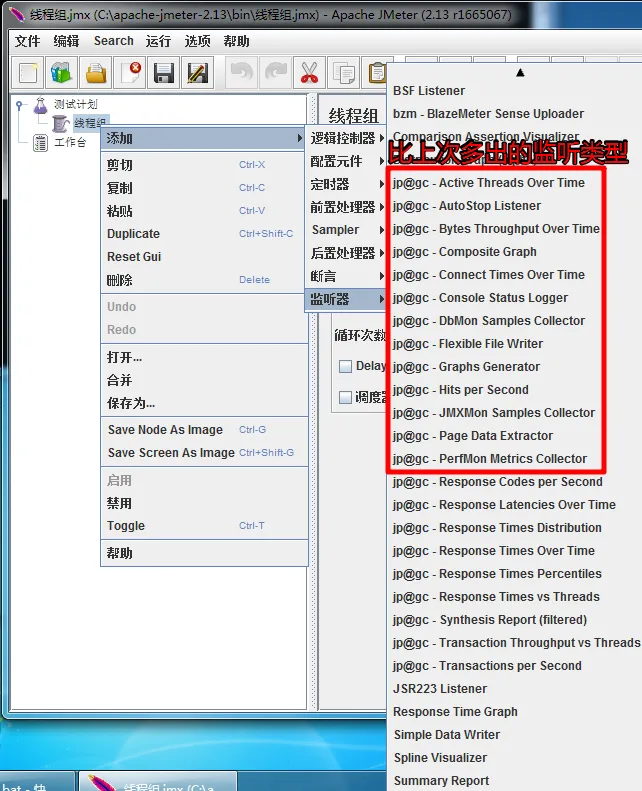This screenshot has height=791, width=642.
Task: Choose Save Node As Image
Action: coord(204,430)
